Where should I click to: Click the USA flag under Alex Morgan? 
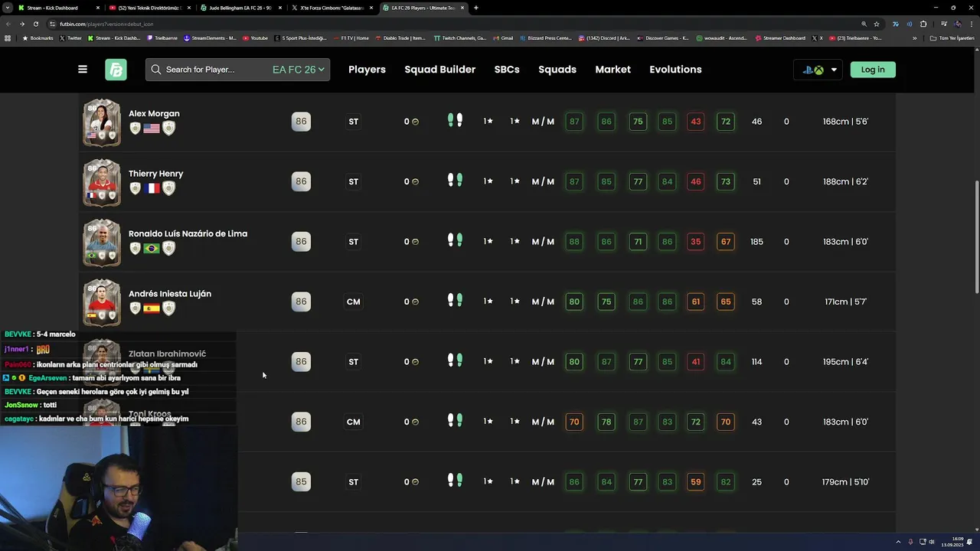[152, 129]
